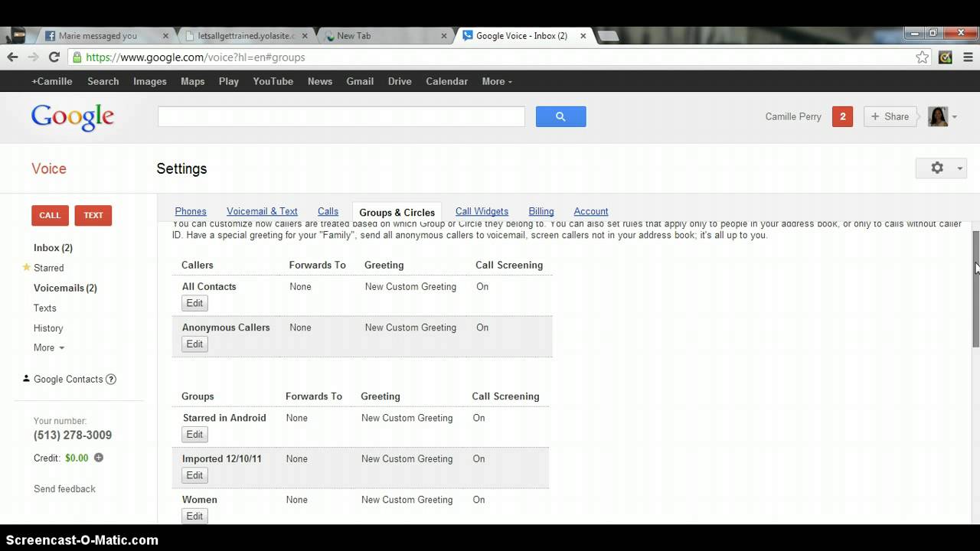Open notifications badge showing 2
The height and width of the screenshot is (551, 980).
coord(842,116)
